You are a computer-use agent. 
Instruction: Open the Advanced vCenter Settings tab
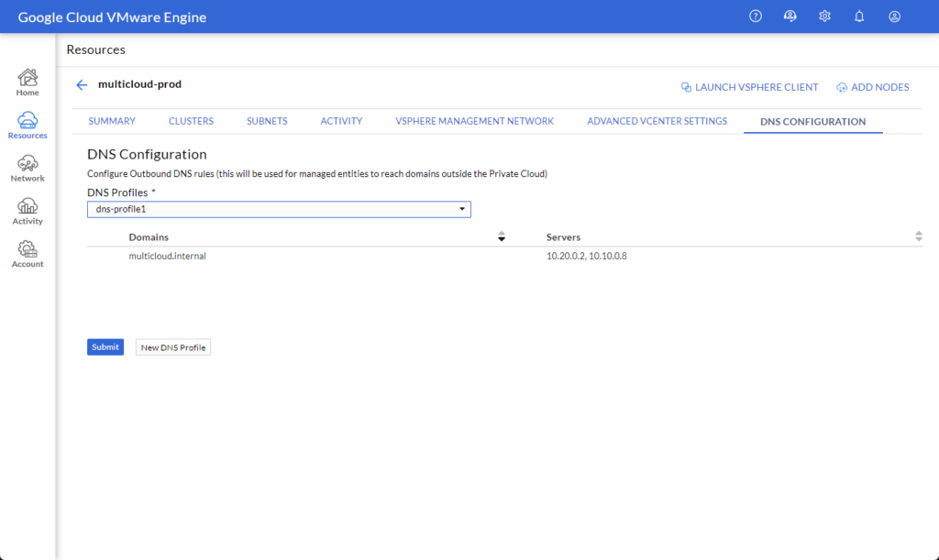coord(657,121)
